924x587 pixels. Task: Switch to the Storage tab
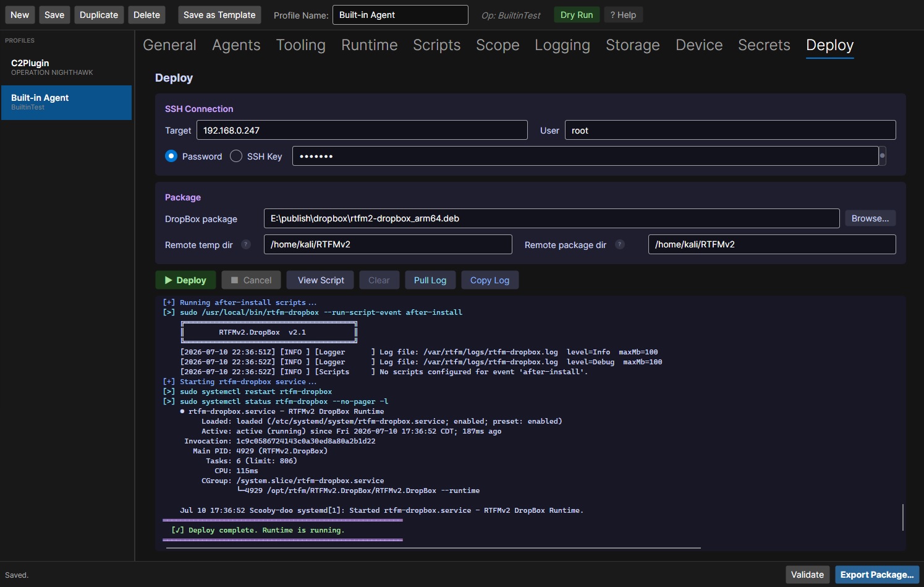click(633, 45)
